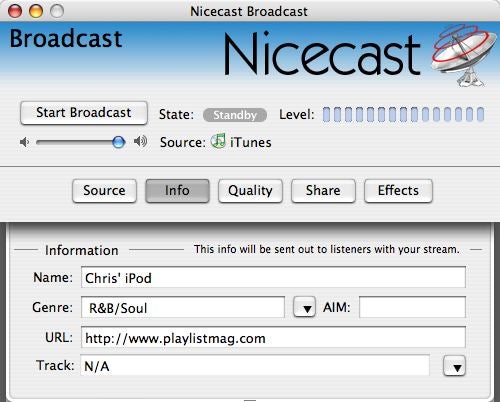Click the URL field with playlistmag.com
The height and width of the screenshot is (402, 500).
273,337
